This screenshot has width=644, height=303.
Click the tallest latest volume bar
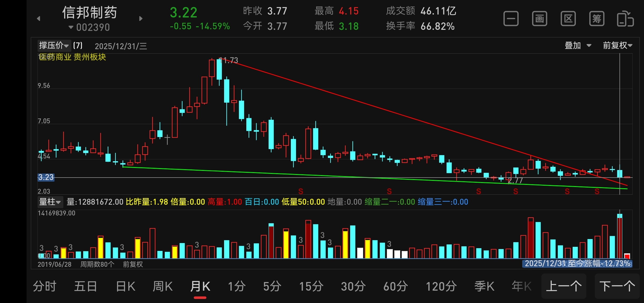pos(620,236)
